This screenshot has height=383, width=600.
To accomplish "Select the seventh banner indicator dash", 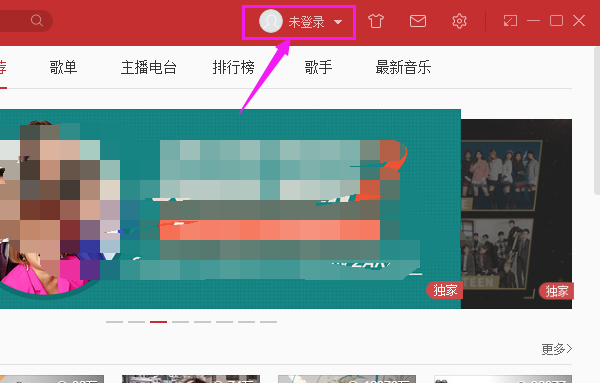I will pyautogui.click(x=246, y=322).
